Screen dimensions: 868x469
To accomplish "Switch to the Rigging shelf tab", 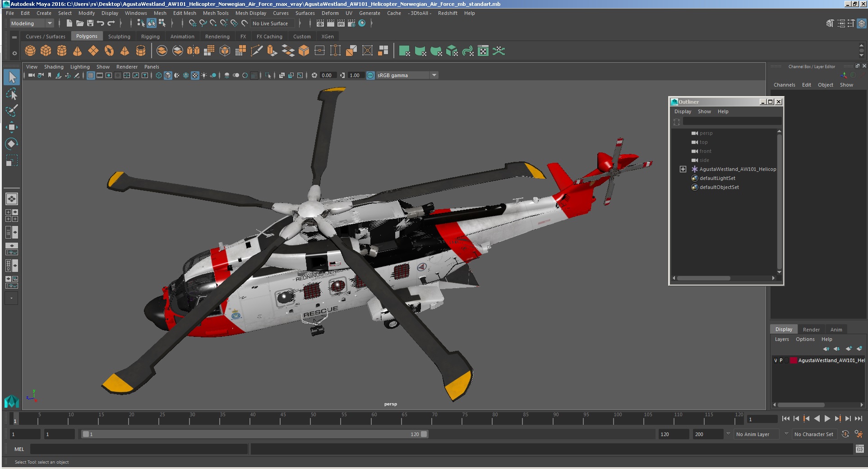I will point(150,37).
